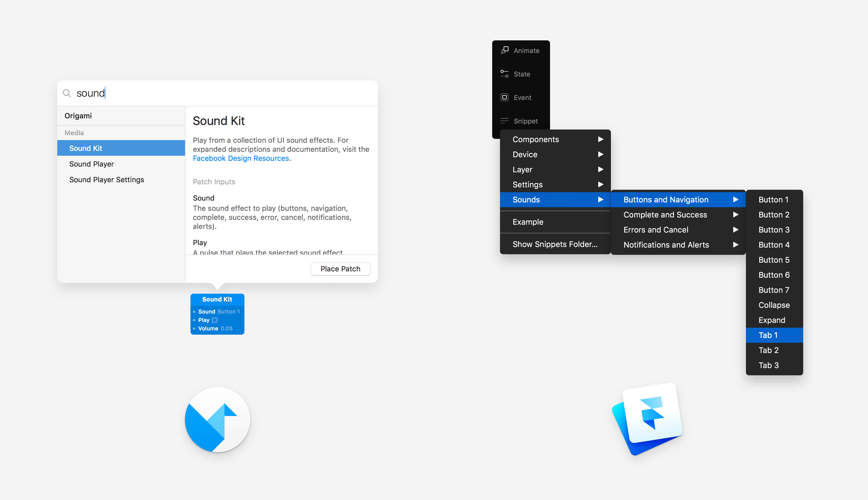Click the Animate icon in the toolbar
This screenshot has height=500, width=868.
[505, 51]
